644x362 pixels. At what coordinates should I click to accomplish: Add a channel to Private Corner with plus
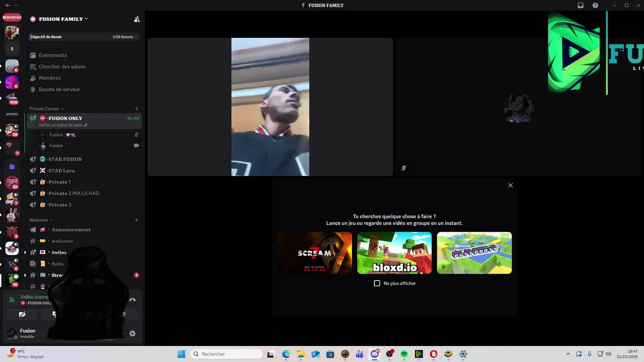click(x=136, y=109)
